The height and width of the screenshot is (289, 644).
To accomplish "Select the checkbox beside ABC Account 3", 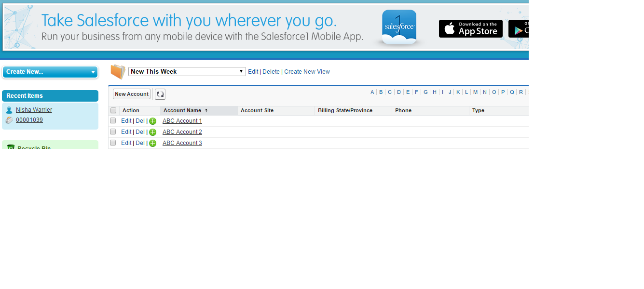I will (x=113, y=143).
